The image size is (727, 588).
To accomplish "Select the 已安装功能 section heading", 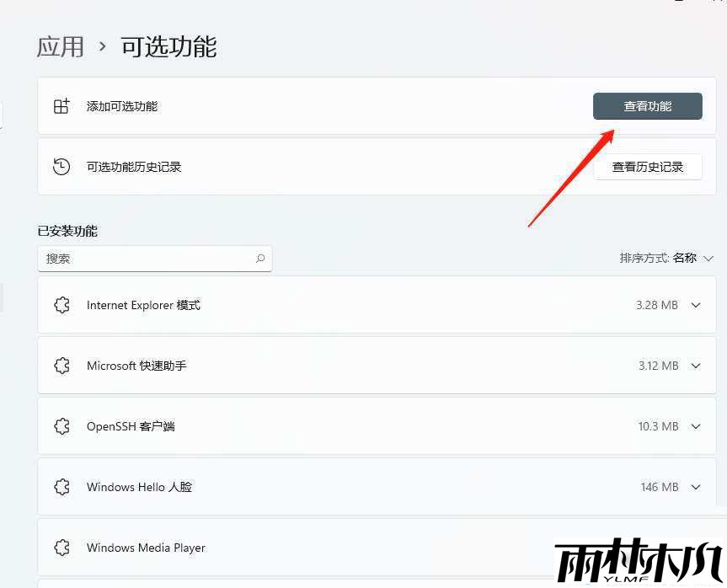I will tap(67, 230).
